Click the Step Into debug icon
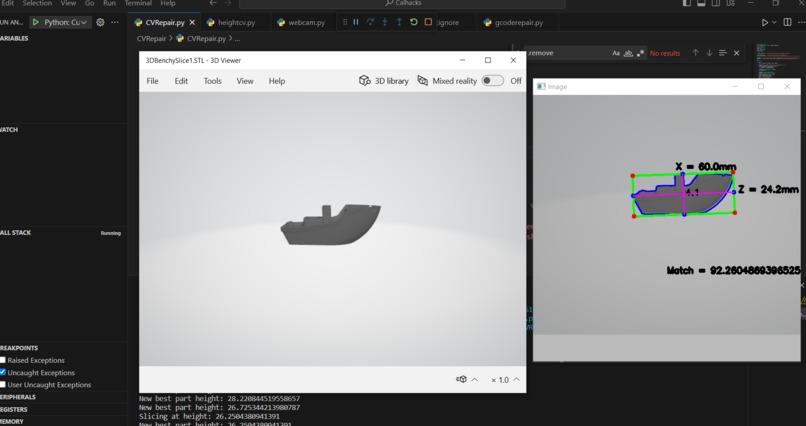Image resolution: width=806 pixels, height=426 pixels. tap(384, 22)
